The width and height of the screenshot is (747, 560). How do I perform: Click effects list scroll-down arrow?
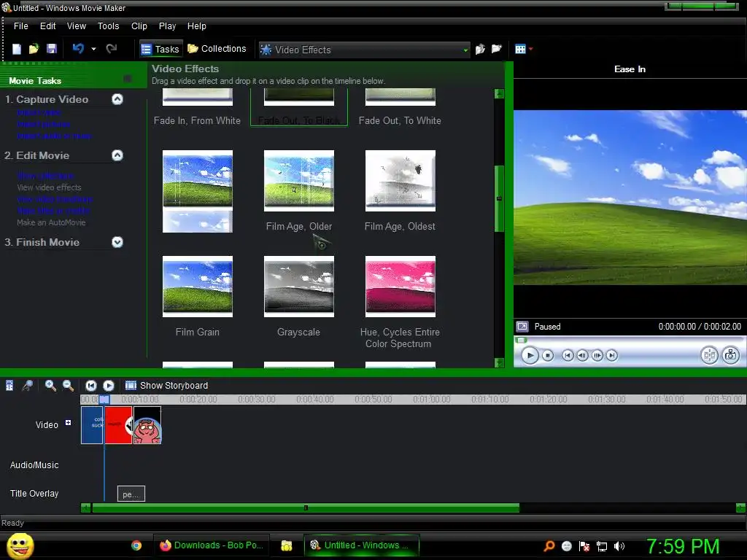(x=499, y=363)
